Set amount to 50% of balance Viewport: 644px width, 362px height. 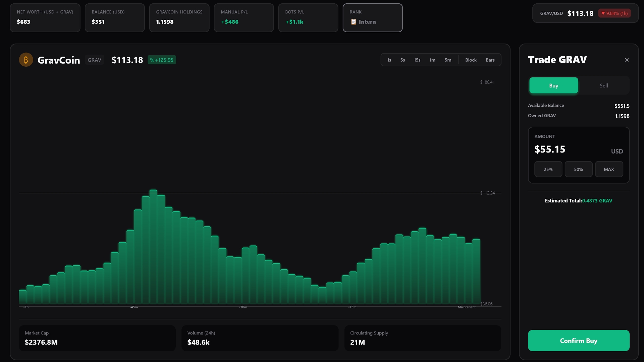pyautogui.click(x=578, y=169)
